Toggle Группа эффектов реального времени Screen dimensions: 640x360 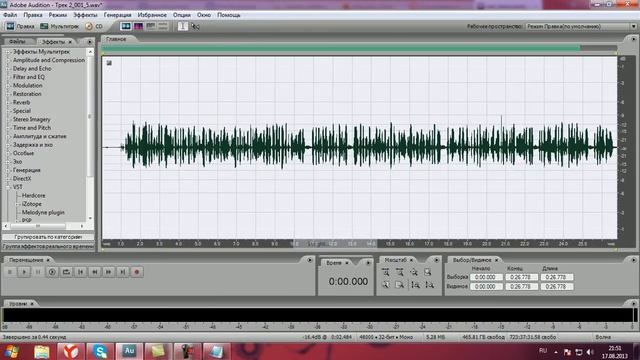pyautogui.click(x=48, y=247)
